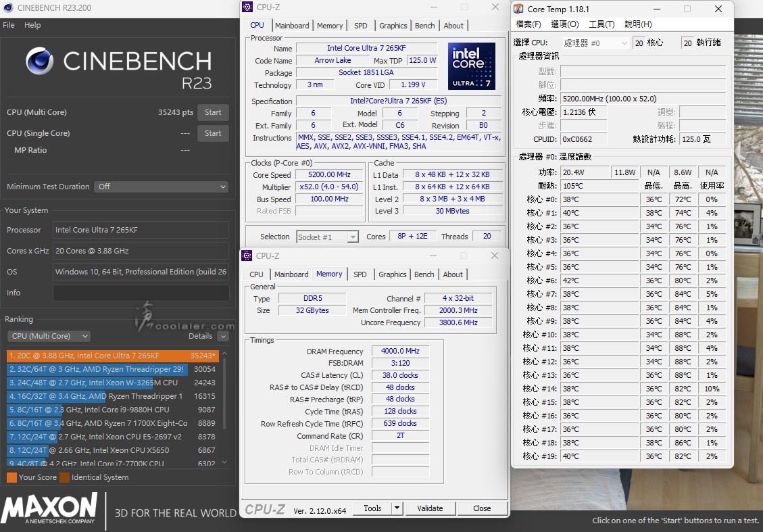
Task: Start the CPU Single Core test
Action: pyautogui.click(x=213, y=133)
